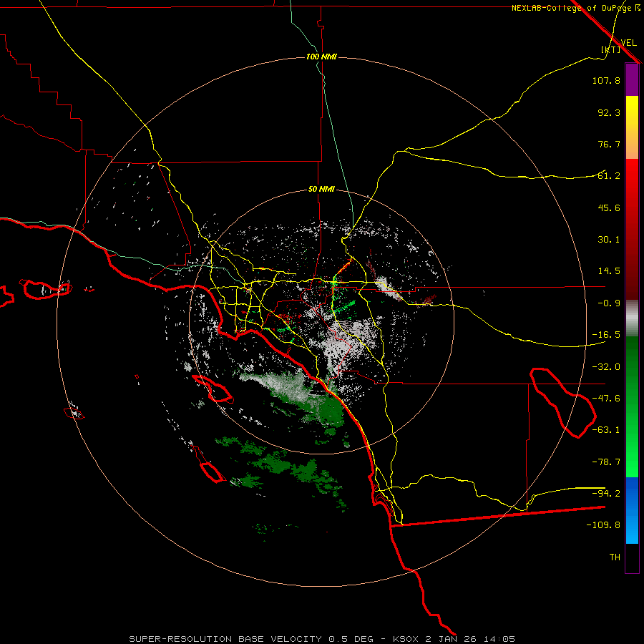Screen dimensions: 644x644
Task: Click the SUPER-RESOLUTION BASE VELOCITY caption text
Action: 227,639
